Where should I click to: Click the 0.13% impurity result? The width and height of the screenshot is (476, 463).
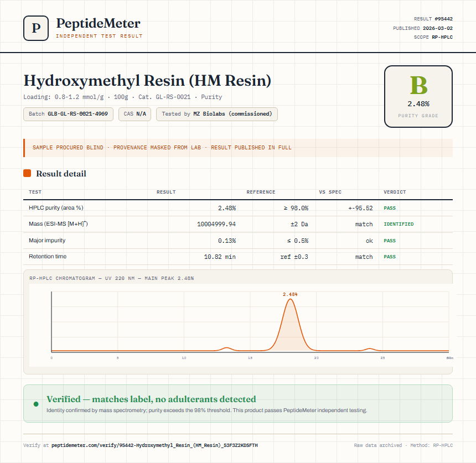tap(227, 241)
